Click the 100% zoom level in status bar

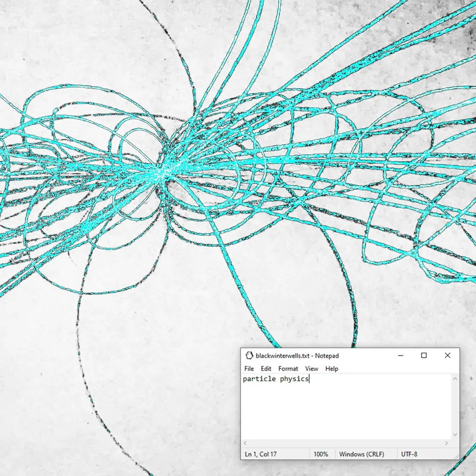321,454
